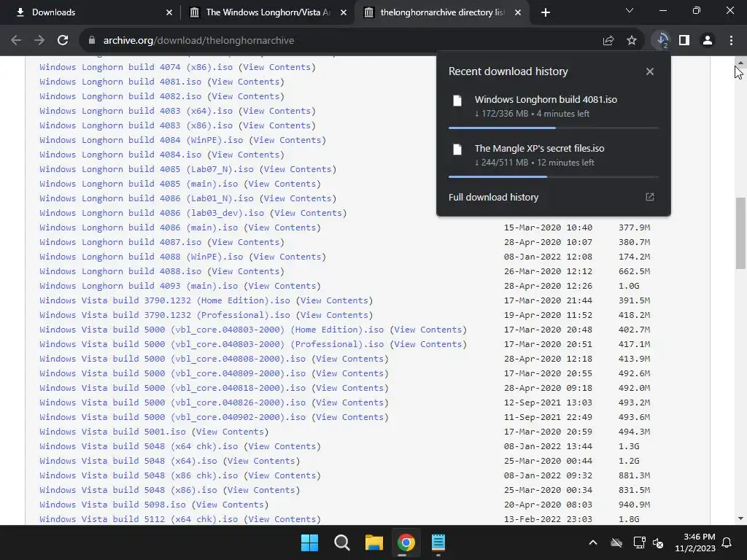Open the Chrome three-dot menu

tap(731, 41)
